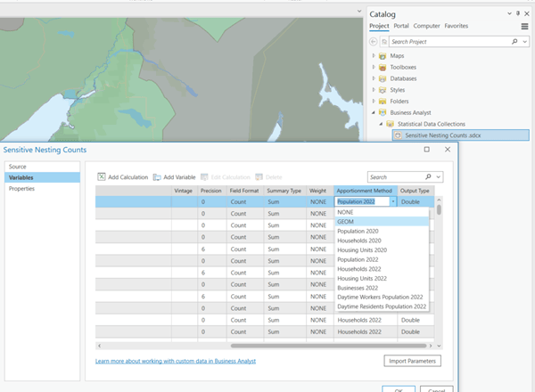Click the Add Calculation icon
This screenshot has width=535, height=392.
click(x=102, y=176)
